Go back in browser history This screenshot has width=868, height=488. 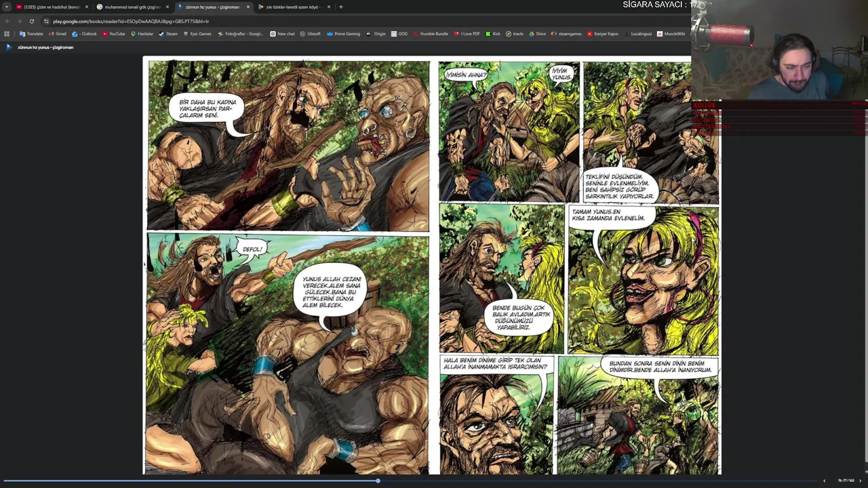[7, 21]
